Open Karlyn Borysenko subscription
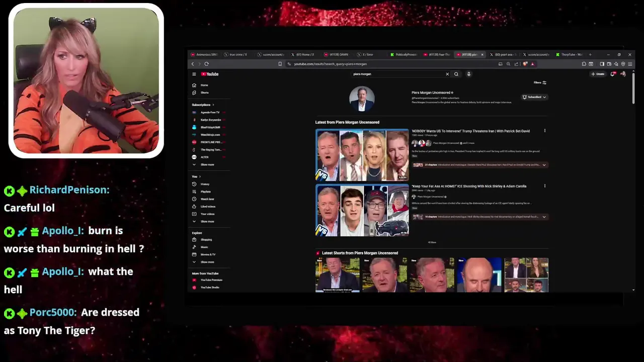Image resolution: width=644 pixels, height=362 pixels. click(x=210, y=120)
